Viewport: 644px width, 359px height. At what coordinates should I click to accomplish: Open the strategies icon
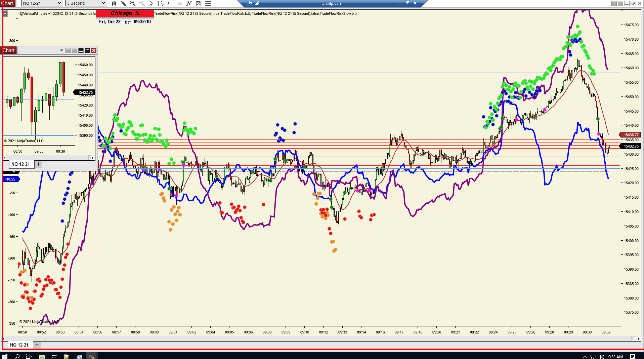coord(199,3)
